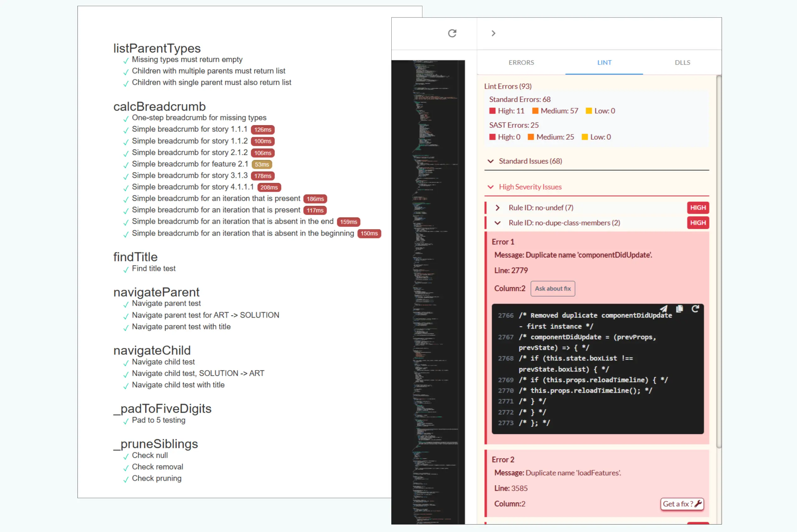This screenshot has height=532, width=797.
Task: Click the forward chevron arrow icon
Action: pos(493,33)
